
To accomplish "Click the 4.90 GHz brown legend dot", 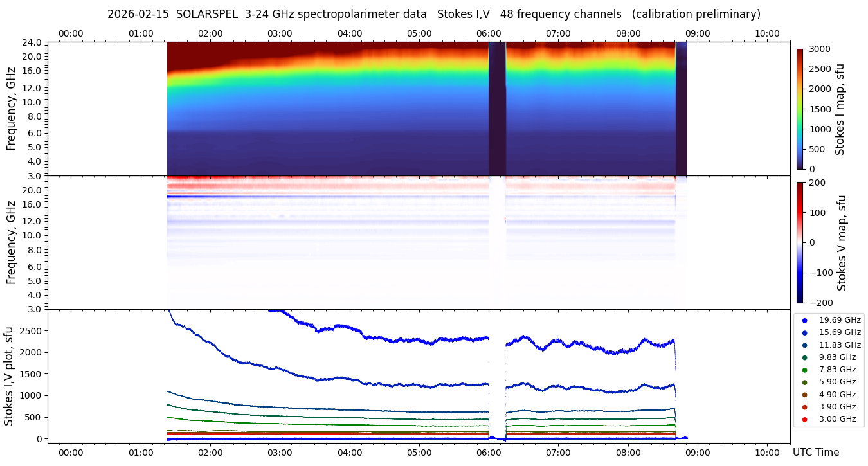I will click(x=804, y=395).
